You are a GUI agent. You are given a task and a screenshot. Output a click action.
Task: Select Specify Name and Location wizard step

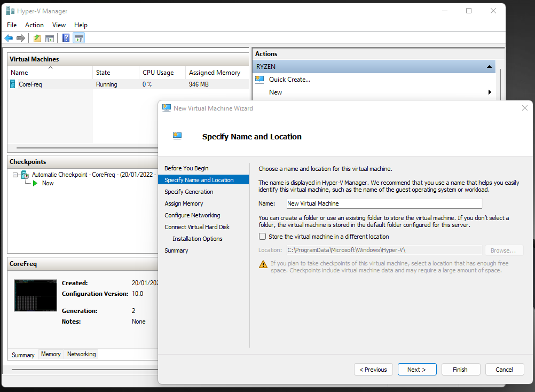pyautogui.click(x=203, y=180)
